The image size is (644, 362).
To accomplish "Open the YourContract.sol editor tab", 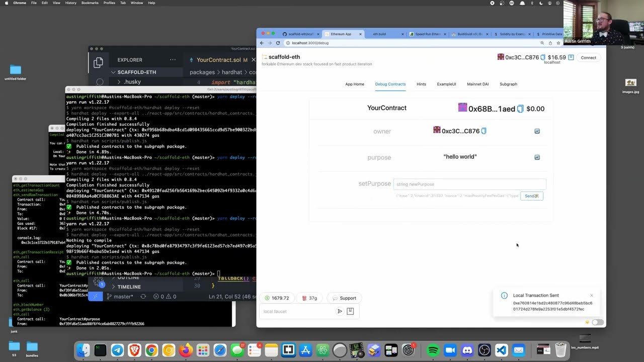I will [221, 60].
